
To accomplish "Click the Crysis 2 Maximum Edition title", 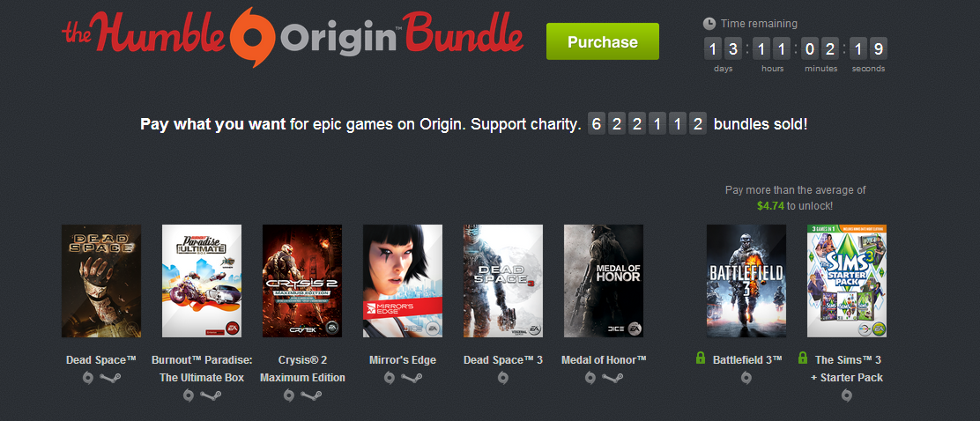I will pos(302,368).
